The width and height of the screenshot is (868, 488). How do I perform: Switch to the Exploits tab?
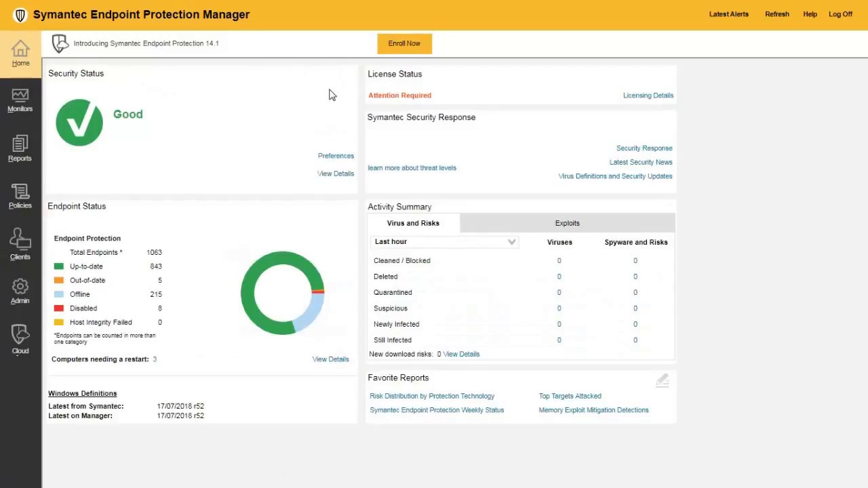(x=567, y=223)
